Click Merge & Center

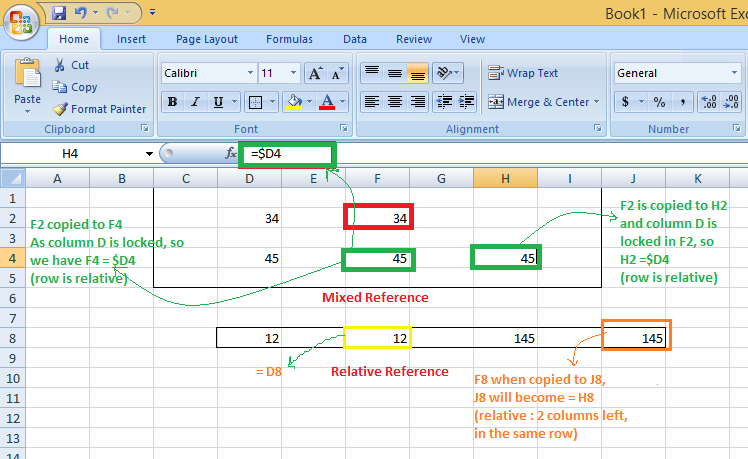[539, 102]
